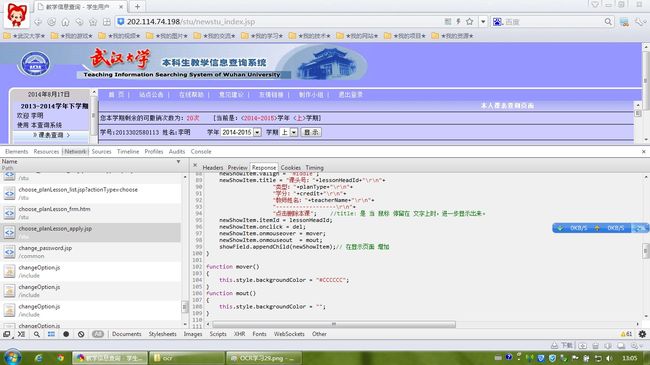Select the Preview tab of request
Image resolution: width=650 pixels, height=365 pixels.
(x=238, y=168)
